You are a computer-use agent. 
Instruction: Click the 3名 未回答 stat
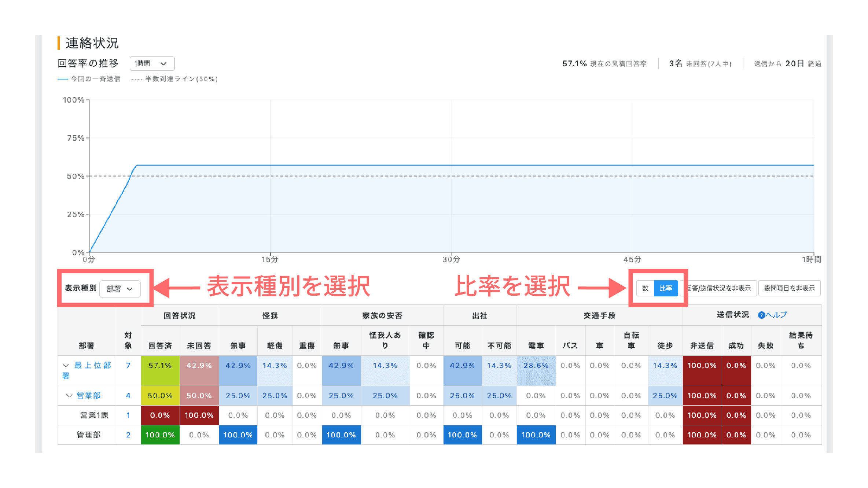tap(700, 64)
